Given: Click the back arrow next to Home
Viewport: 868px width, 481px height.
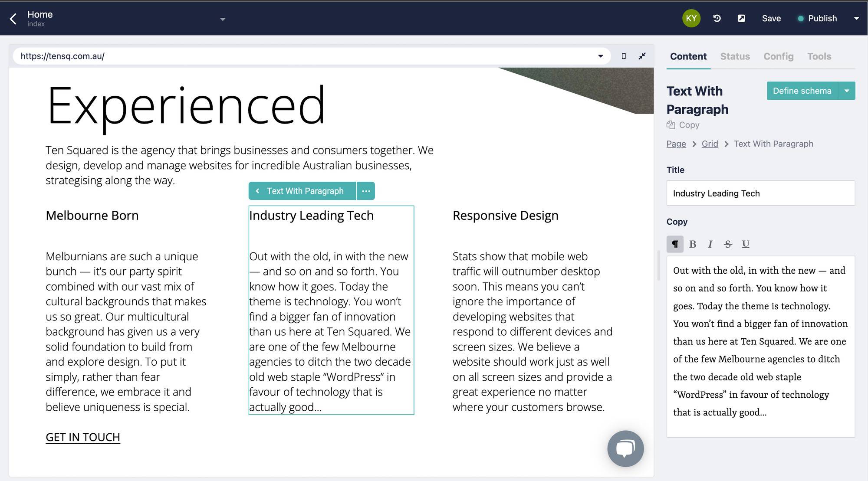Looking at the screenshot, I should (13, 19).
